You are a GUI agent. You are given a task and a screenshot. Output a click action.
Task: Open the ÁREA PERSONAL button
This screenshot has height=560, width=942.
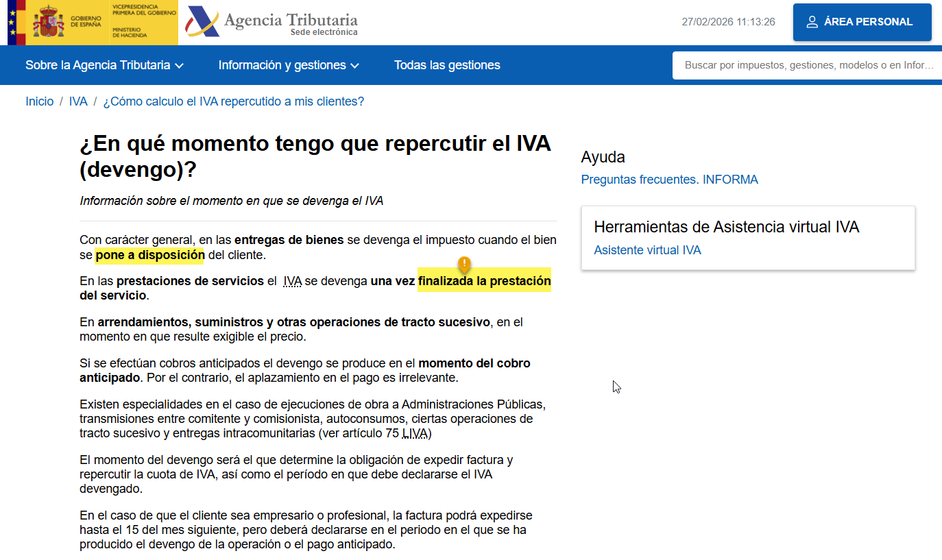862,22
